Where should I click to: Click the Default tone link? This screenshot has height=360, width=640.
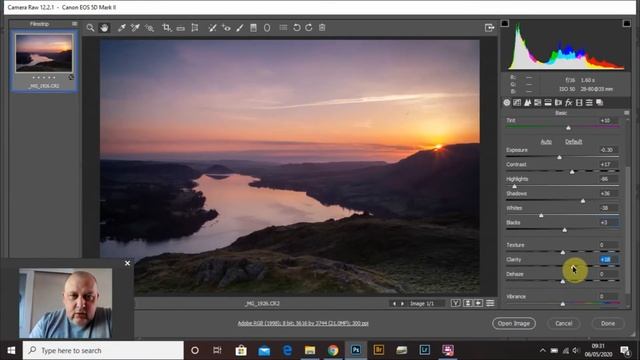(573, 142)
